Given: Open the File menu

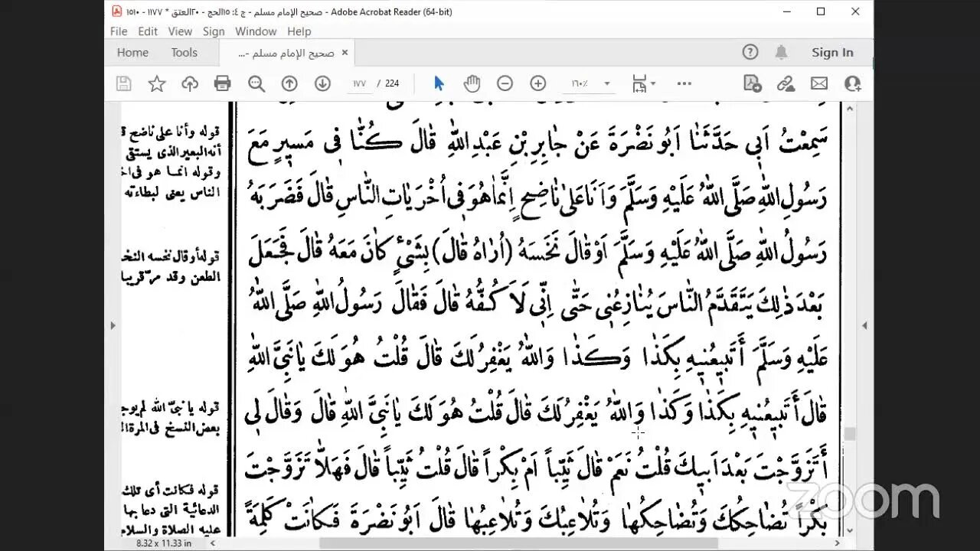Looking at the screenshot, I should click(119, 31).
